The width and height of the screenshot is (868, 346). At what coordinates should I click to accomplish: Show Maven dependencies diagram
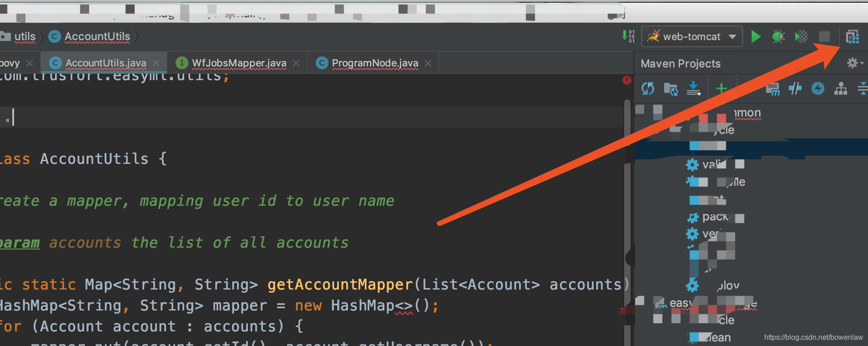[x=841, y=88]
